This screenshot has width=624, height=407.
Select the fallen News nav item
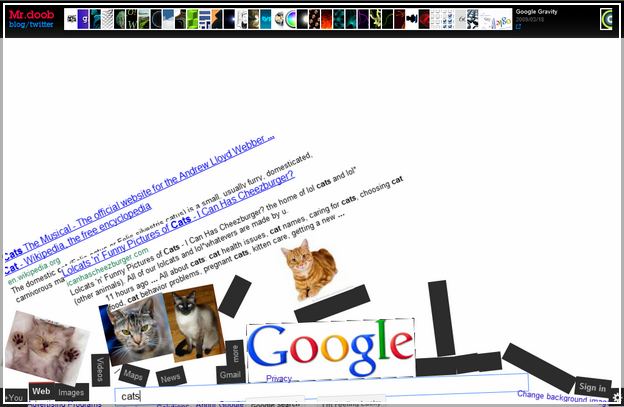point(171,377)
